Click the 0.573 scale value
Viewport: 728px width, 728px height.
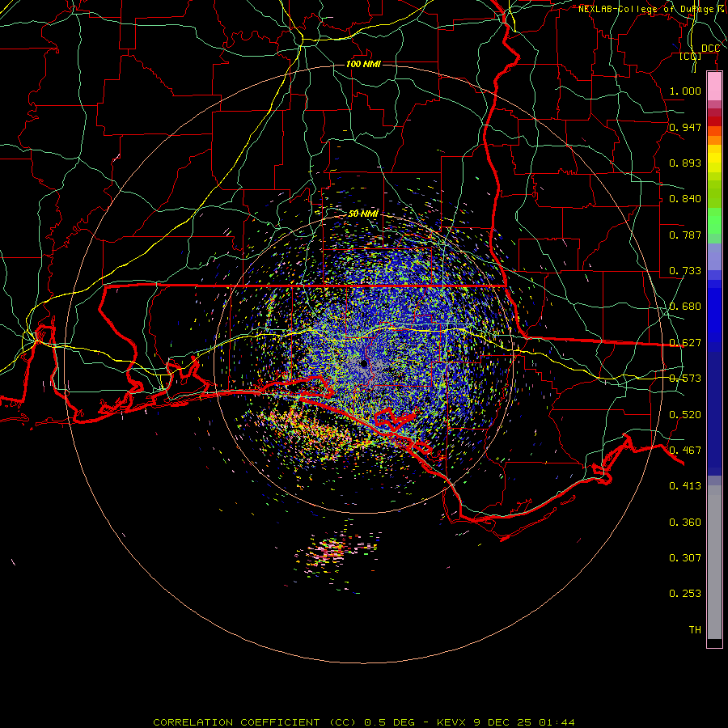tap(685, 379)
